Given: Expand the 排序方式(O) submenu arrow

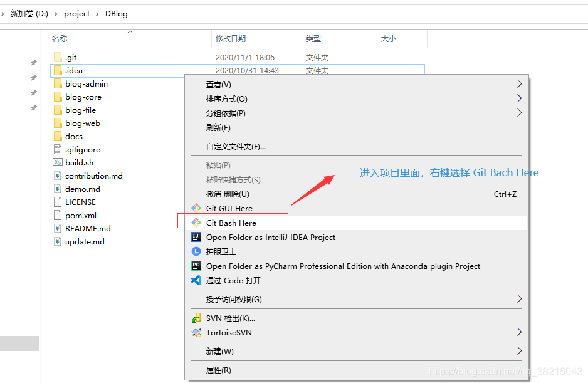Looking at the screenshot, I should (x=520, y=98).
